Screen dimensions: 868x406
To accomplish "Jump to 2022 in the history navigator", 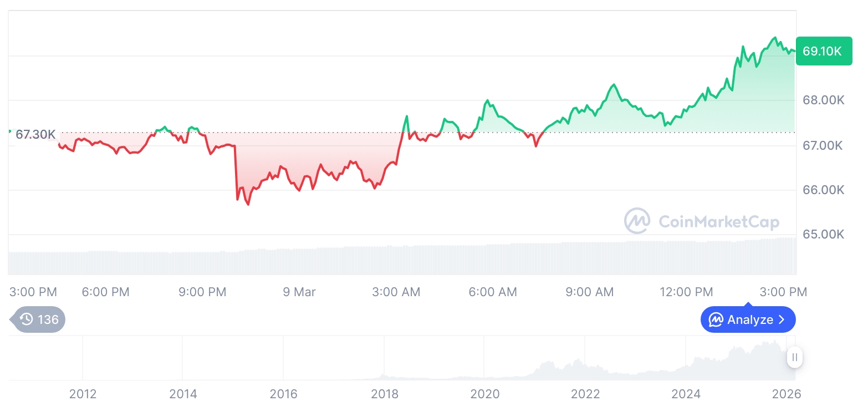I will [585, 394].
